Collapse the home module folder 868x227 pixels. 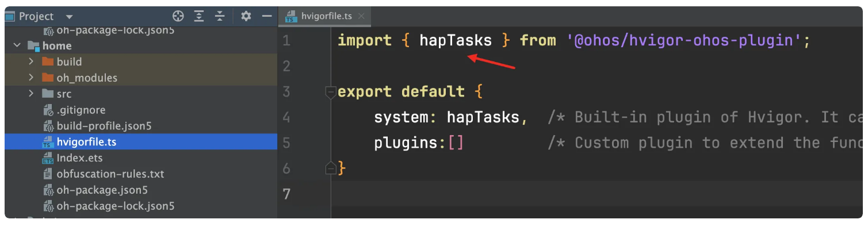(x=17, y=45)
